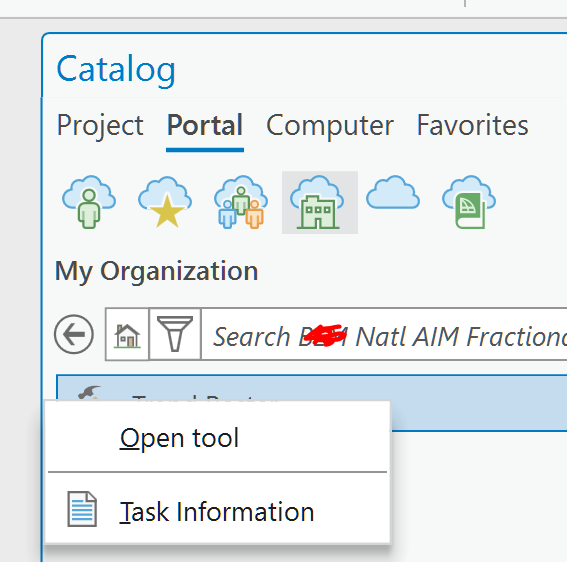567x562 pixels.
Task: Open ArcGIS Online plain cloud icon
Action: click(x=393, y=192)
